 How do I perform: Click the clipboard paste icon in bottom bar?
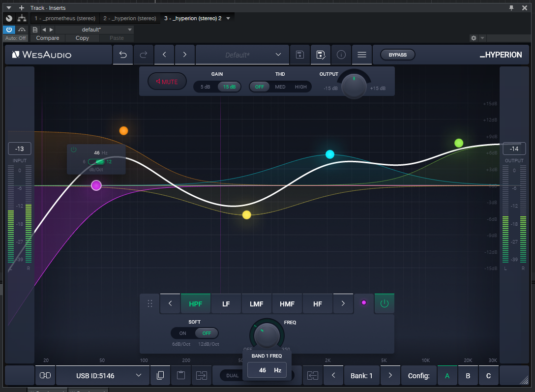click(180, 375)
